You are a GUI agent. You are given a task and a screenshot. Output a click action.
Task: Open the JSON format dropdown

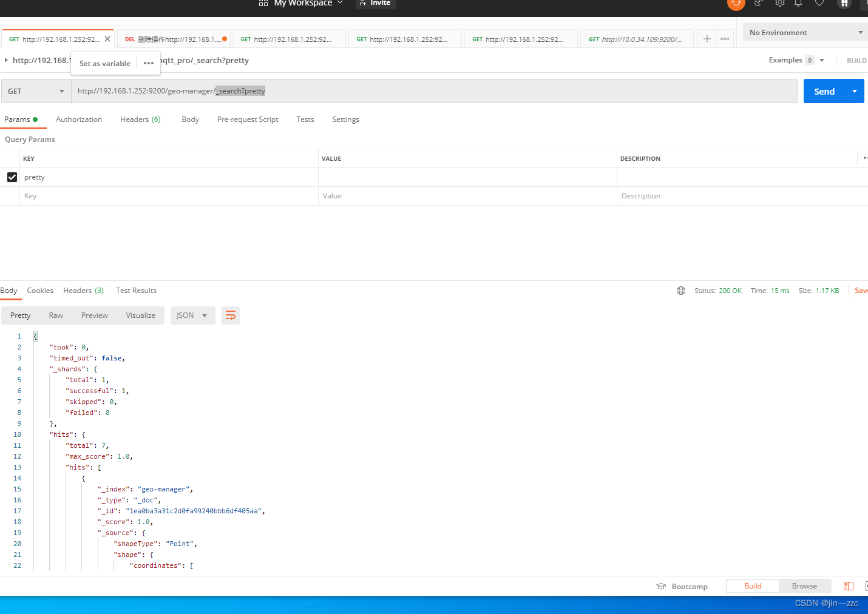(x=192, y=315)
